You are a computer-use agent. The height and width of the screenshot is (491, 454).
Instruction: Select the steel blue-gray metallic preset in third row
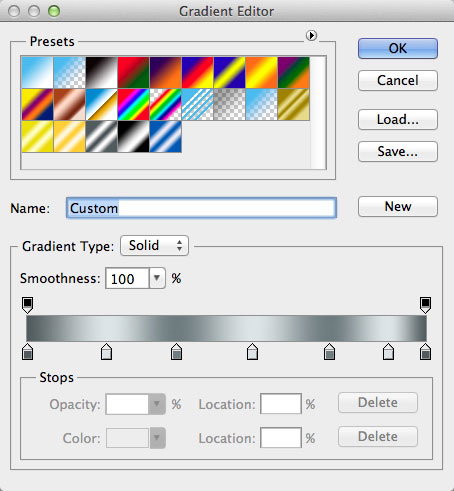coord(101,136)
